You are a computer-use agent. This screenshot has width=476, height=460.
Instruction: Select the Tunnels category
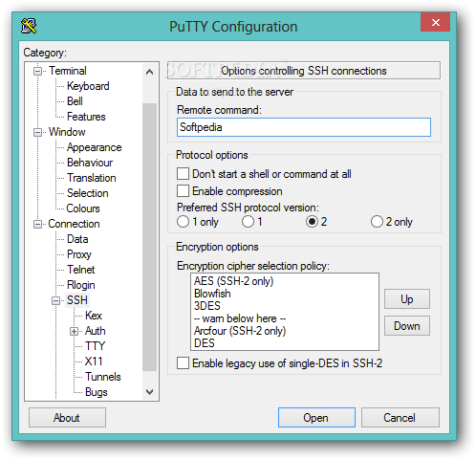point(103,377)
